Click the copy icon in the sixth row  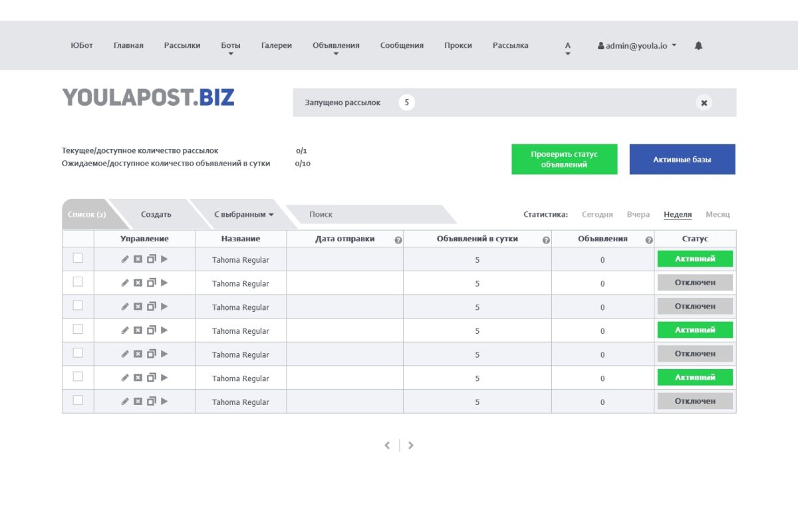(151, 378)
